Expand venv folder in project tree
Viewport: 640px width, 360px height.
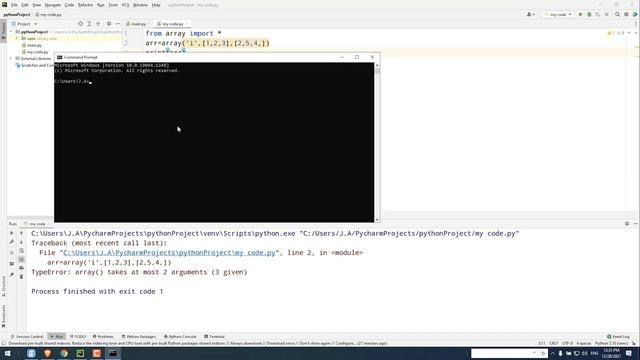[17, 38]
